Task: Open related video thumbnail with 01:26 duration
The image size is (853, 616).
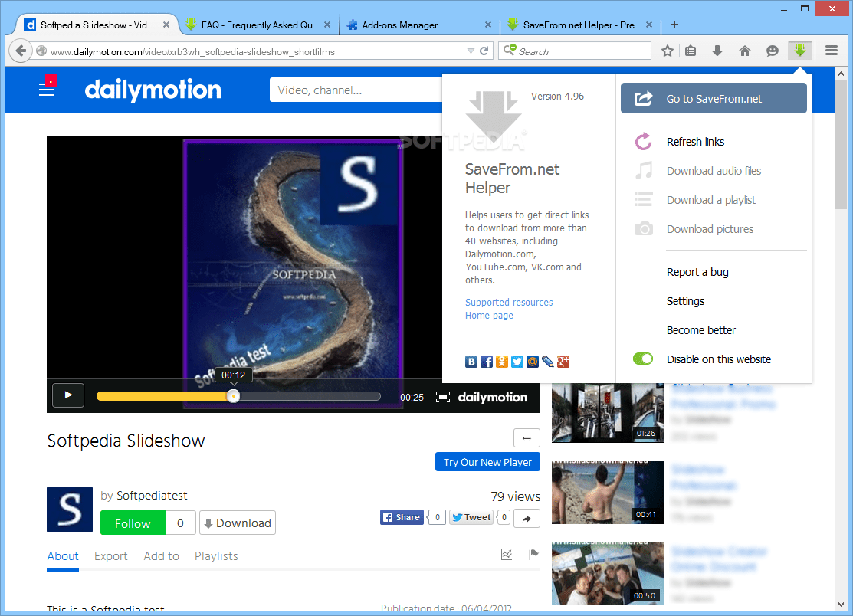Action: click(x=608, y=413)
